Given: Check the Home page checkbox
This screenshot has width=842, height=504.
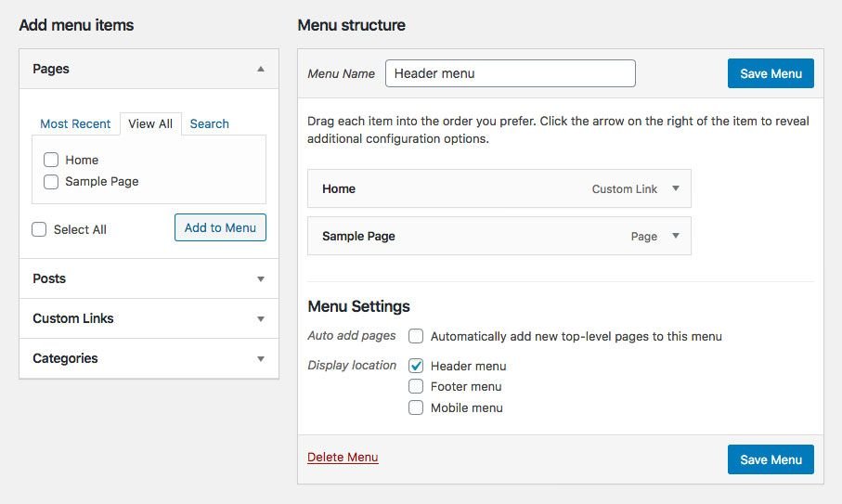Looking at the screenshot, I should click(51, 160).
